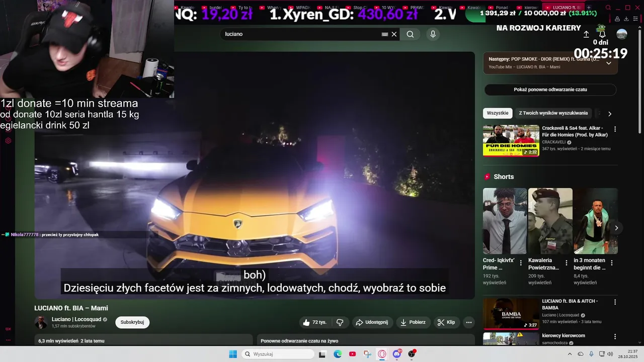
Task: Open taskbar clock 21:37 date panel
Action: point(629,354)
